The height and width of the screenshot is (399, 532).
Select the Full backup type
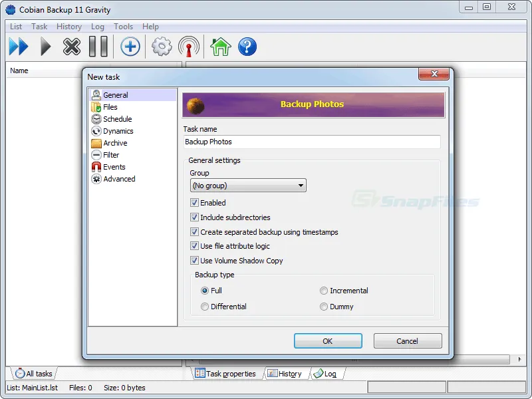(205, 291)
